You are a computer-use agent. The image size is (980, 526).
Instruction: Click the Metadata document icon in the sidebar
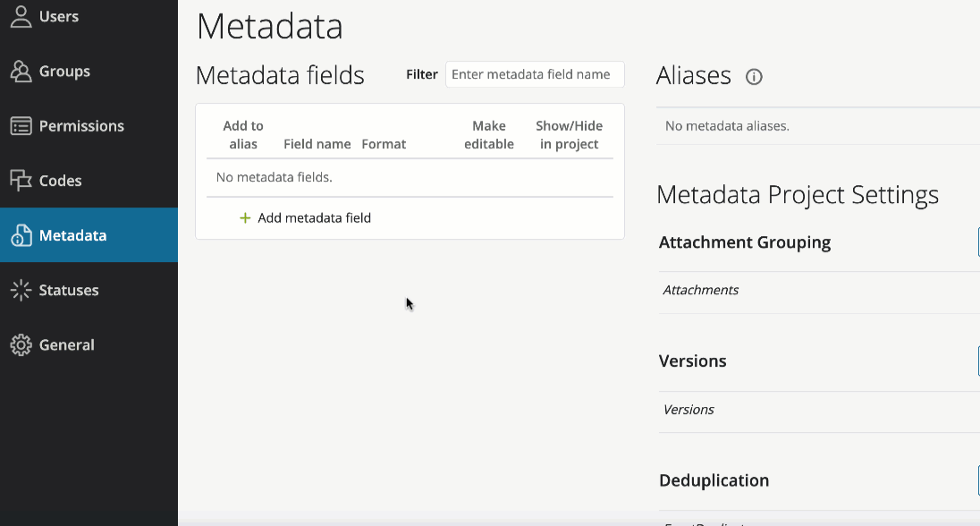coord(21,235)
